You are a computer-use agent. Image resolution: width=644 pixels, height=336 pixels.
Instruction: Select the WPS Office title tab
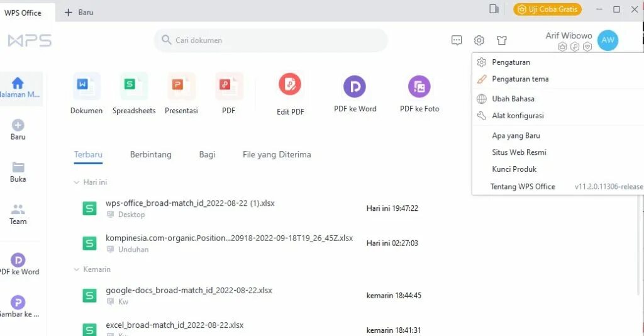(23, 13)
